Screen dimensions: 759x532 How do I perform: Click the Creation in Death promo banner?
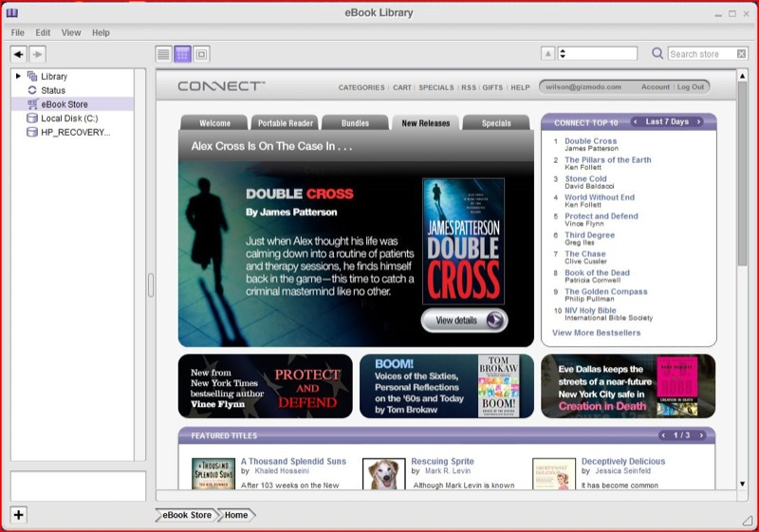coord(628,386)
